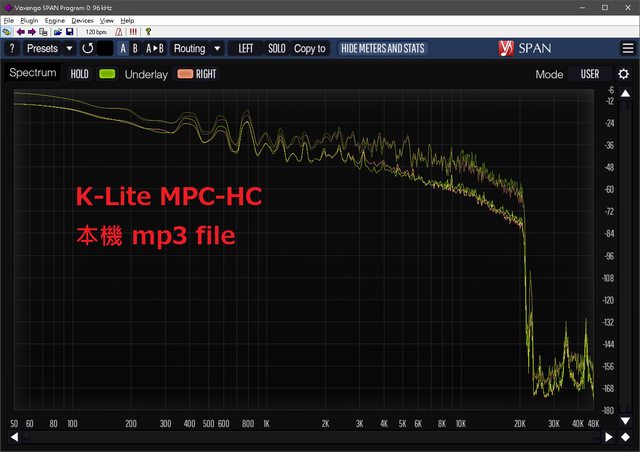
Task: Open the Mode USER selector
Action: point(590,74)
